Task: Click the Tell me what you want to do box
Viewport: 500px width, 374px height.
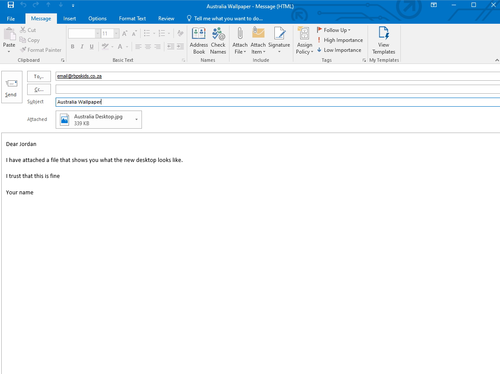Action: click(225, 19)
